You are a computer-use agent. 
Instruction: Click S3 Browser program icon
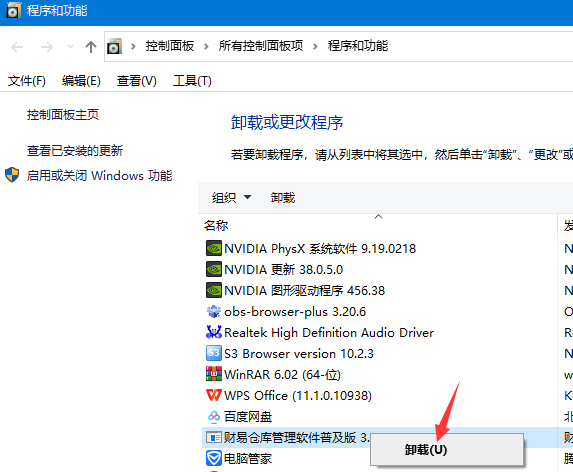click(214, 354)
